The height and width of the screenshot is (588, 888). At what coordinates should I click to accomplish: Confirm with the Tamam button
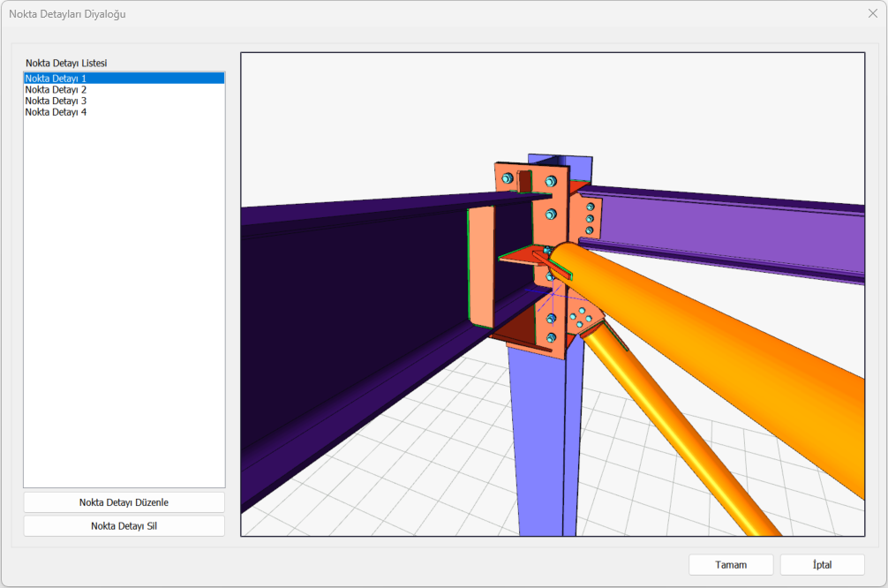point(731,565)
